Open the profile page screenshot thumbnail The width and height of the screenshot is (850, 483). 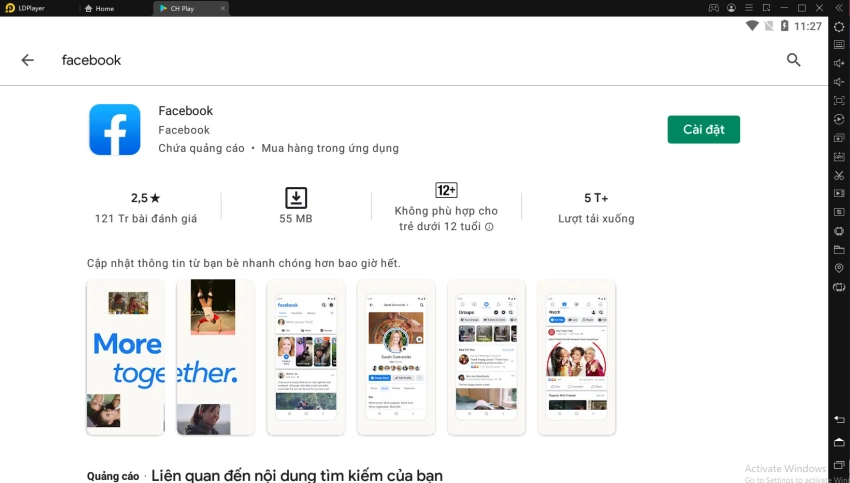click(x=396, y=357)
